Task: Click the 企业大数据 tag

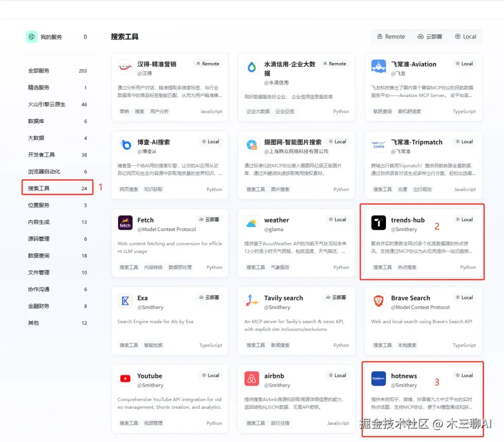Action: (x=258, y=112)
